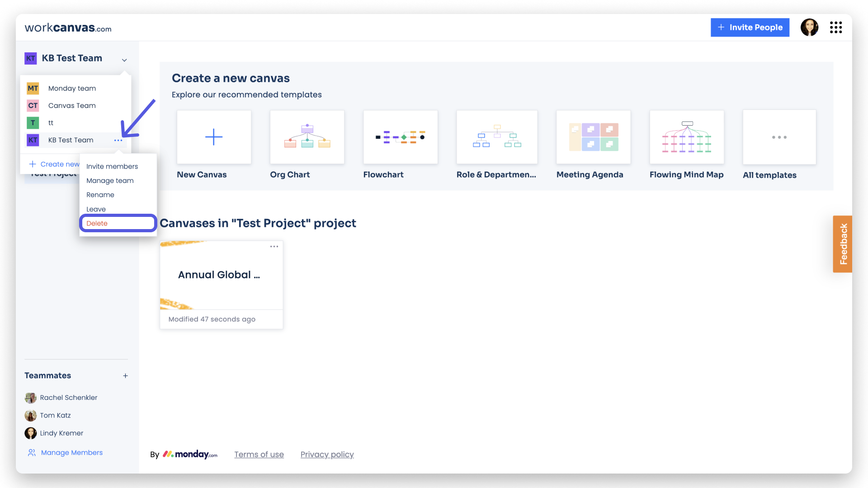Image resolution: width=868 pixels, height=488 pixels.
Task: Expand Teammates with the plus control
Action: pyautogui.click(x=126, y=375)
